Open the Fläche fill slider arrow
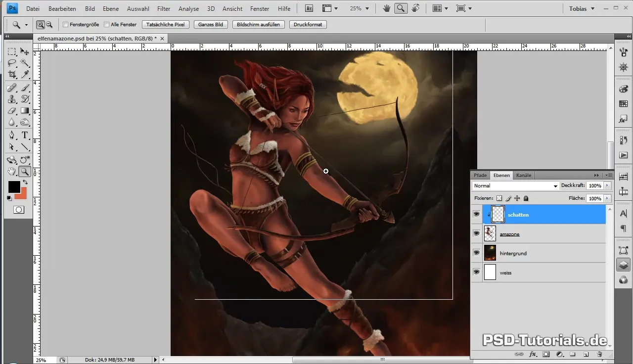633x364 pixels. point(607,198)
